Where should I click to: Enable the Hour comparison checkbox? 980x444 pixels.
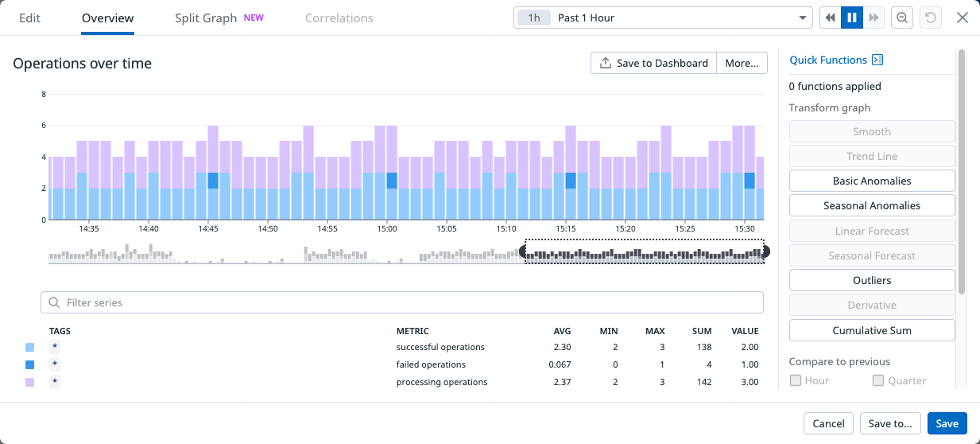pyautogui.click(x=796, y=380)
